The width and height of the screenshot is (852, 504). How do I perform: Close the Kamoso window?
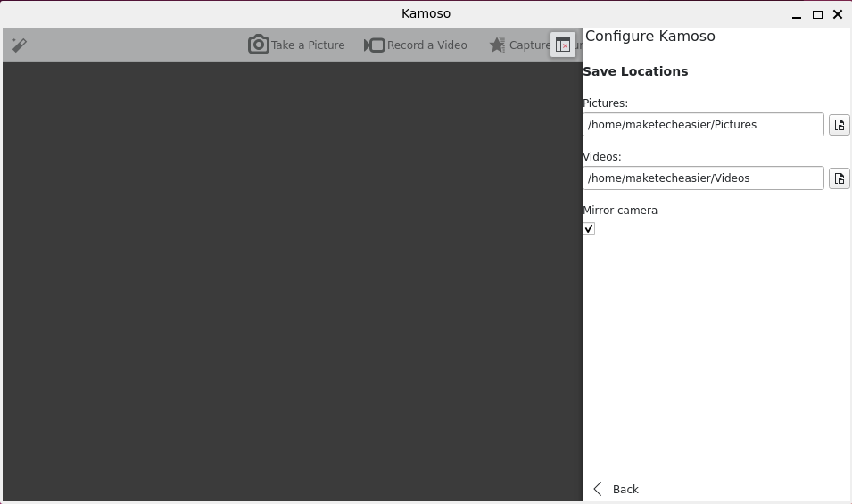838,14
